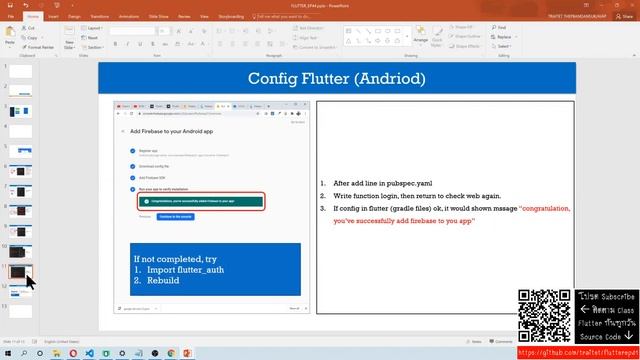Image resolution: width=640 pixels, height=360 pixels.
Task: Collapse the ribbon with the arrow
Action: 634,55
